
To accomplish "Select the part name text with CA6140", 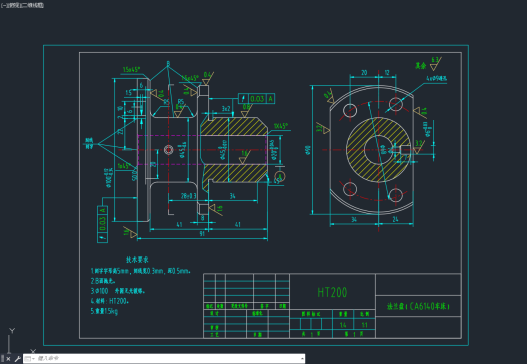I will point(418,306).
